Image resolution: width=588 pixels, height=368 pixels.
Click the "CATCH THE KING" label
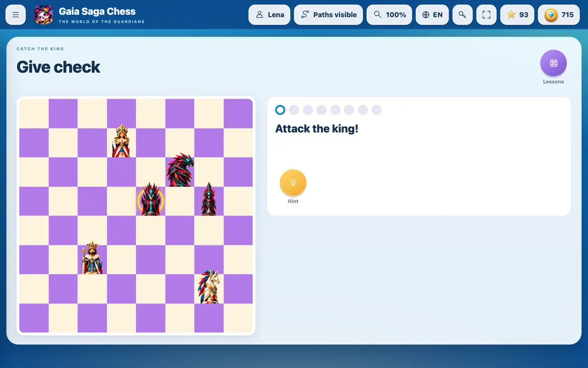(x=40, y=49)
